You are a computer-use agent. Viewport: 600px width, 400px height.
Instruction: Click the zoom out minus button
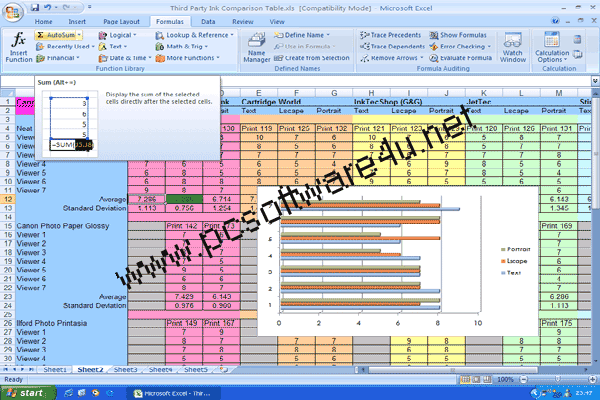(523, 380)
